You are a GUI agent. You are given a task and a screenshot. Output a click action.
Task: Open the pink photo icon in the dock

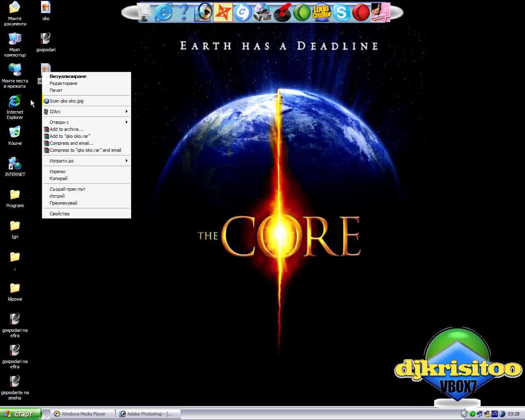click(380, 13)
